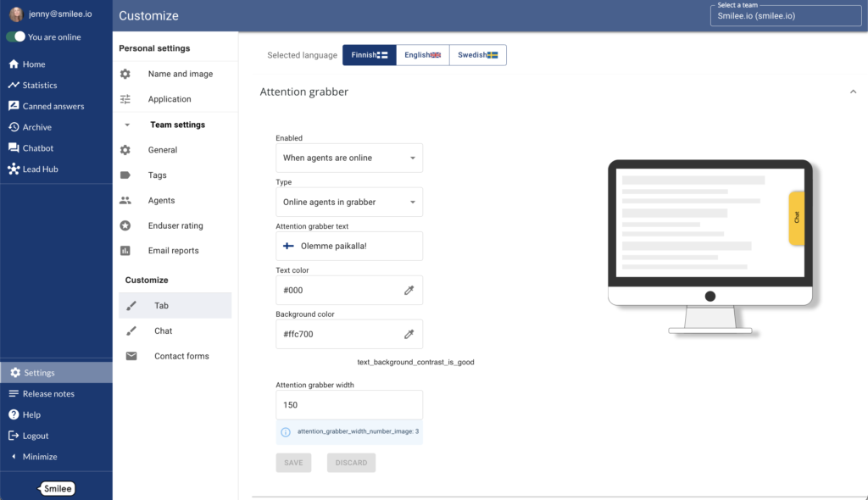This screenshot has width=868, height=500.
Task: Click the Canned answers icon
Action: [14, 106]
